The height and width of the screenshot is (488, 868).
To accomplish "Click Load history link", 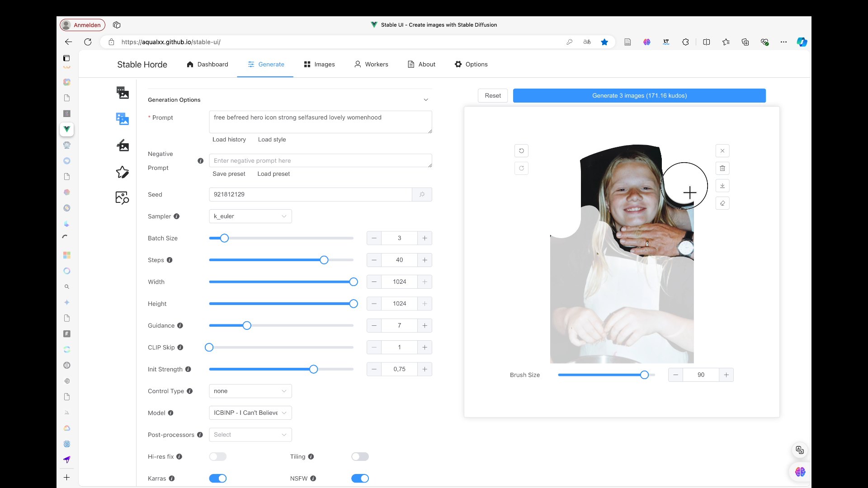I will pyautogui.click(x=229, y=140).
